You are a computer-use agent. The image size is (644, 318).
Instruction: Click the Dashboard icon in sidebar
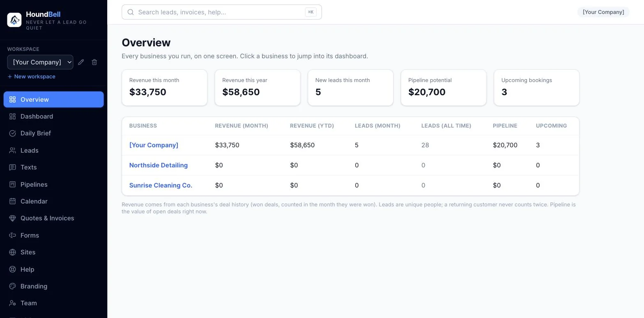click(x=13, y=116)
